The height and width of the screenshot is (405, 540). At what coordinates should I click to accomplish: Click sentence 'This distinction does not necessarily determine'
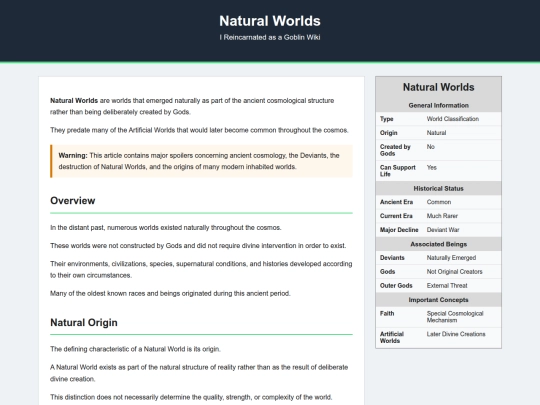[x=191, y=397]
